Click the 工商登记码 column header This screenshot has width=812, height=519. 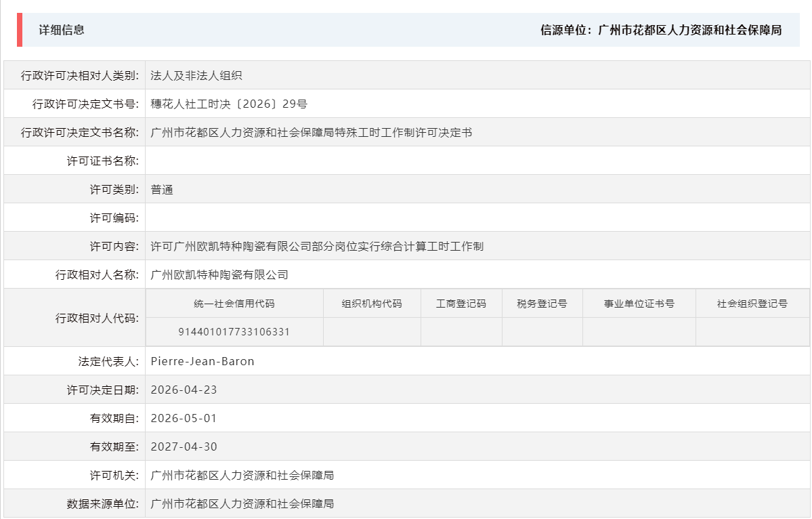pyautogui.click(x=461, y=304)
